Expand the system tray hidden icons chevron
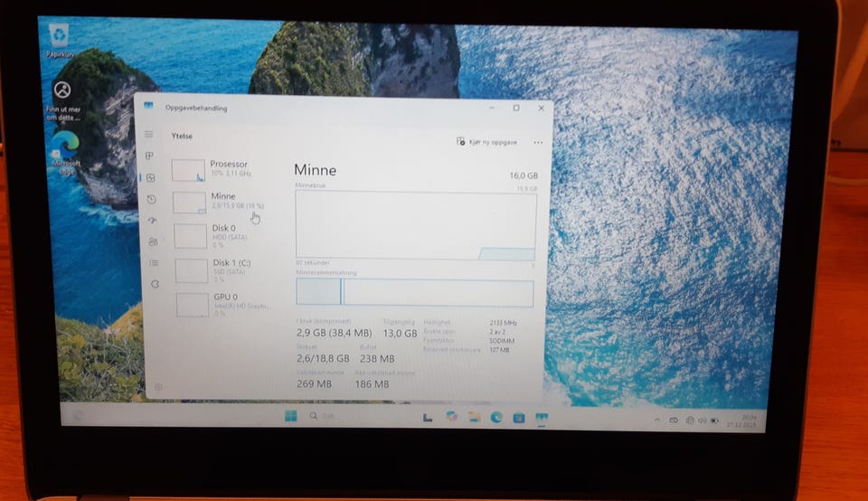 [x=657, y=421]
